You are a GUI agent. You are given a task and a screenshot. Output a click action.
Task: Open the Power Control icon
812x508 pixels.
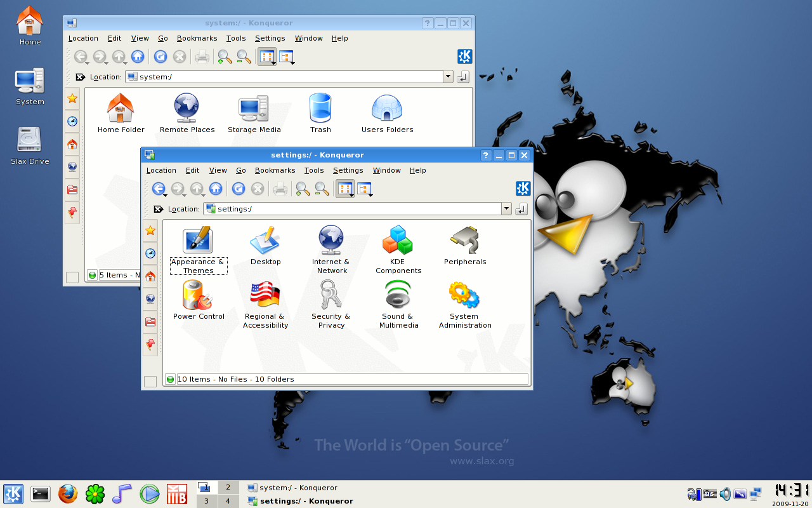tap(198, 296)
